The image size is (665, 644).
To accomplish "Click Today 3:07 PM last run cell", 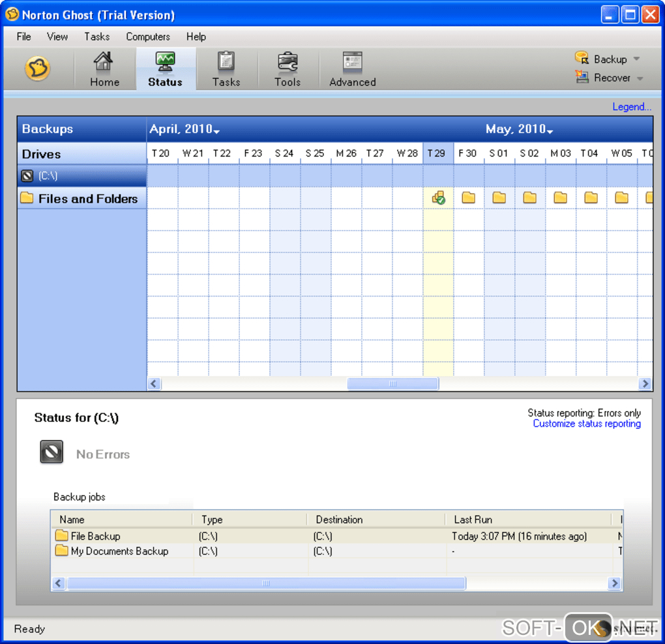I will click(520, 536).
